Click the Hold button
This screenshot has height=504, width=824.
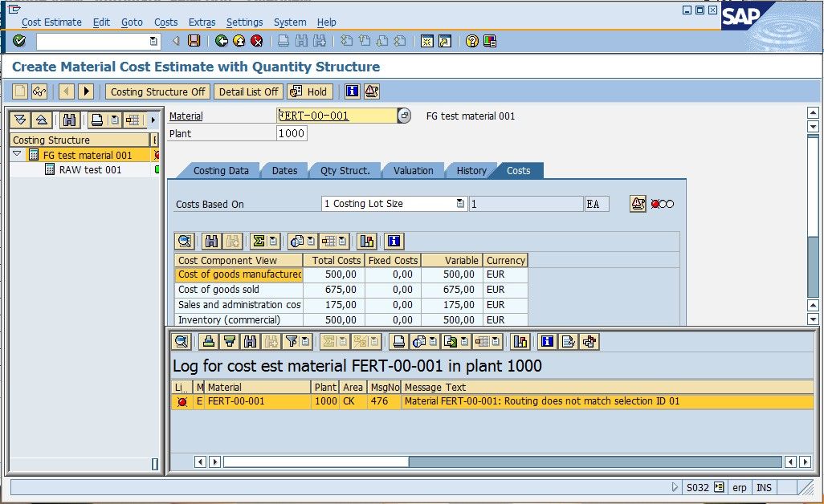pos(308,91)
